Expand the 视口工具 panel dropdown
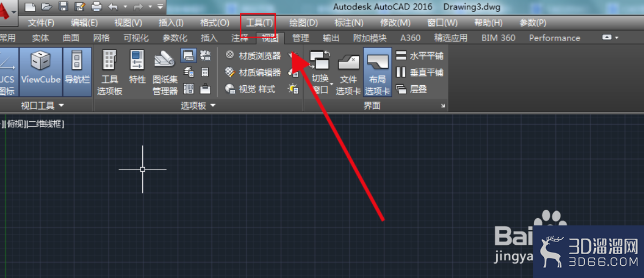 click(x=42, y=106)
